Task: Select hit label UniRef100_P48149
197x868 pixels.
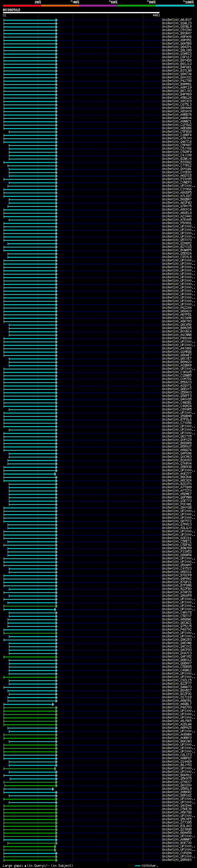Action: tap(177, 338)
